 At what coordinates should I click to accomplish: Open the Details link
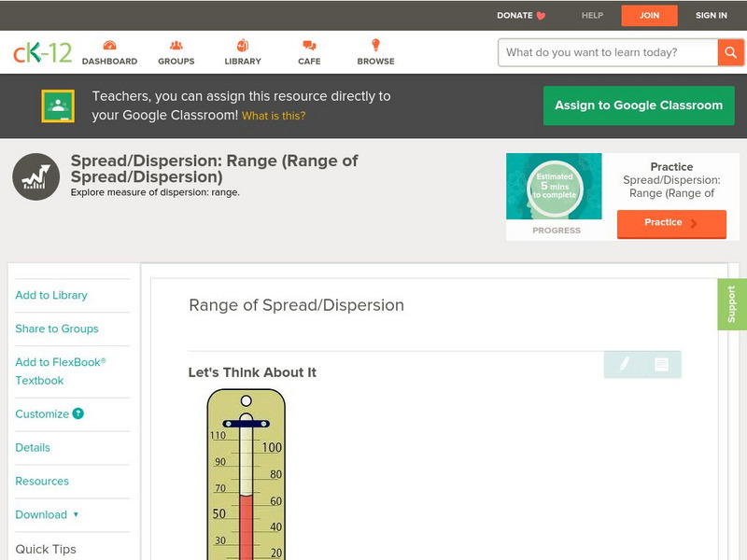tap(33, 448)
